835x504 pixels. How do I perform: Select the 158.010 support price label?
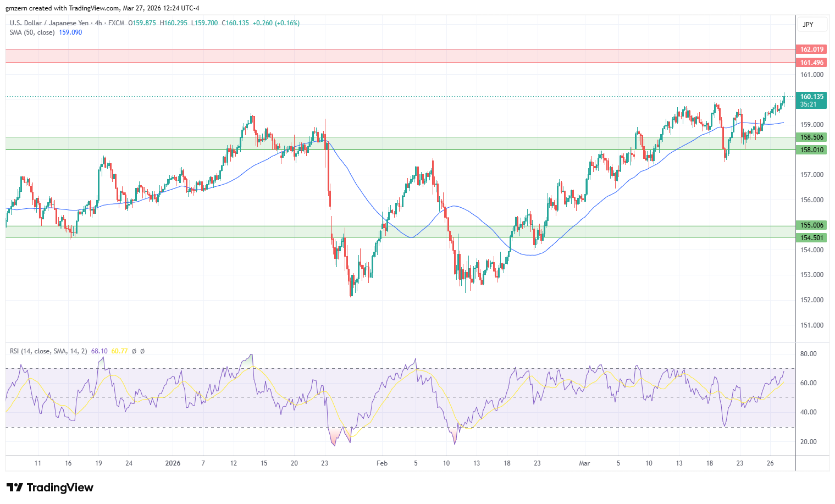811,150
